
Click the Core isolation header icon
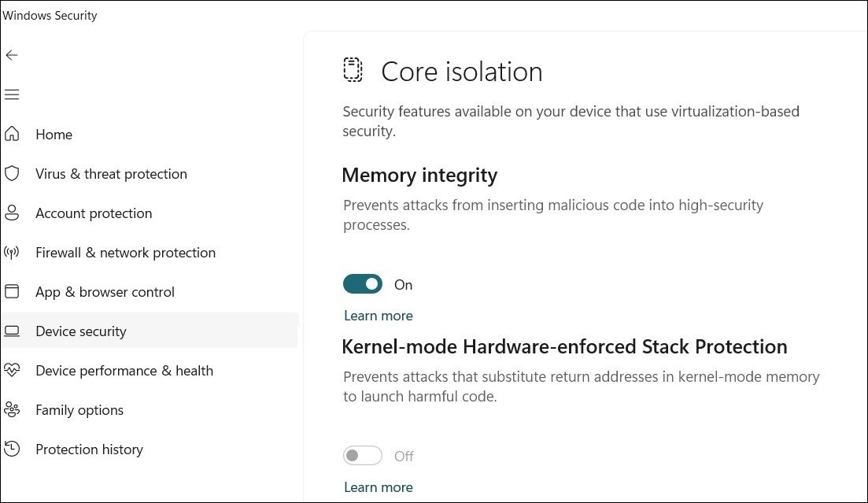point(353,69)
